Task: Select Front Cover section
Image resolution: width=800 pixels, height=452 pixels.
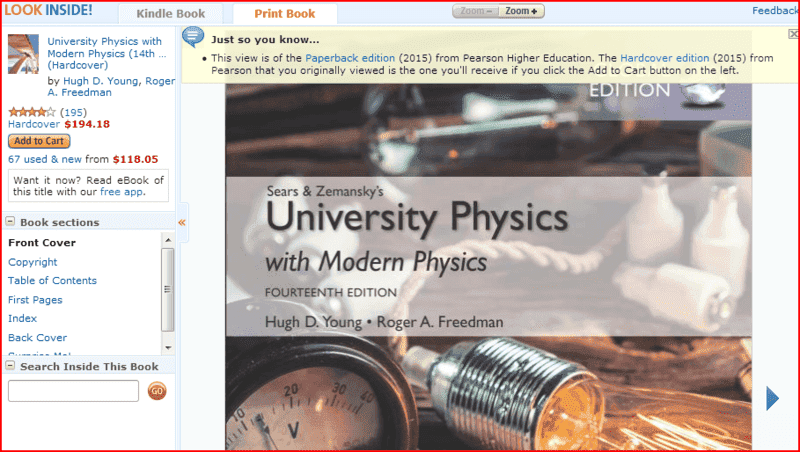Action: [x=42, y=243]
